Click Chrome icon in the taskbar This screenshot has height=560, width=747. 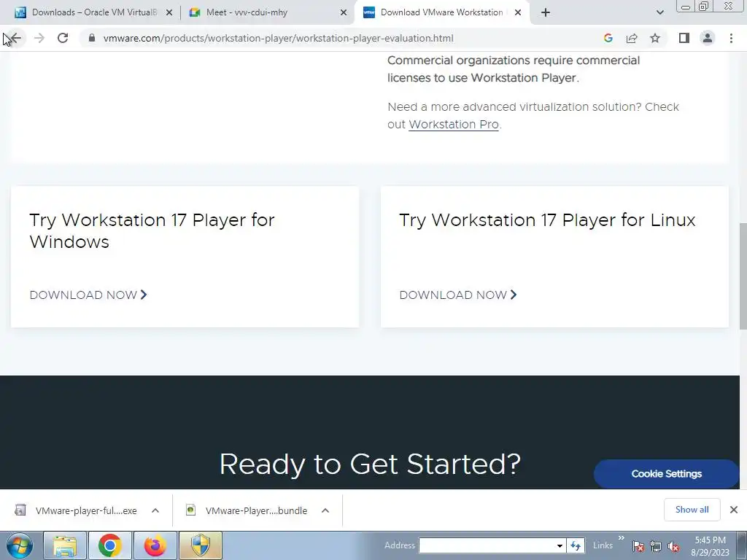110,545
